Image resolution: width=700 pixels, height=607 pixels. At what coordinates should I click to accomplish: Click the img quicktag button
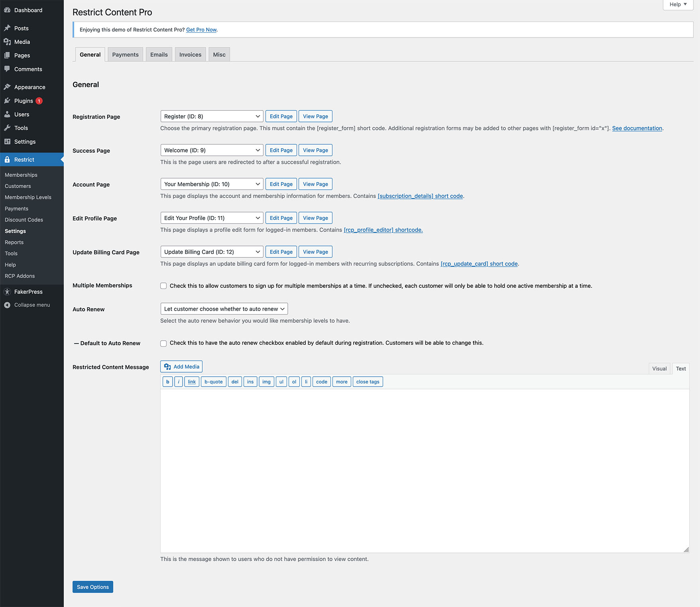tap(266, 382)
